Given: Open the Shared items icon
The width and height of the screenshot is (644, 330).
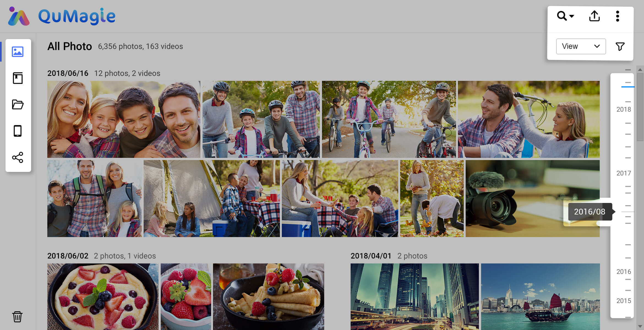Looking at the screenshot, I should click(x=18, y=157).
